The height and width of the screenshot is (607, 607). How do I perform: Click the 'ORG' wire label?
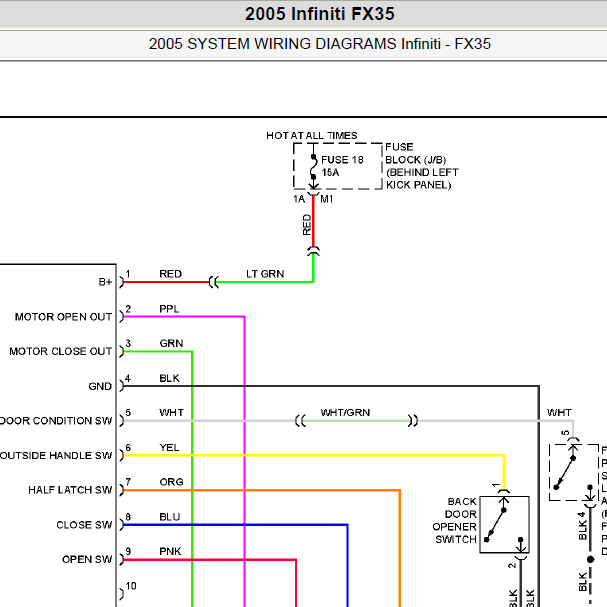coord(171,482)
